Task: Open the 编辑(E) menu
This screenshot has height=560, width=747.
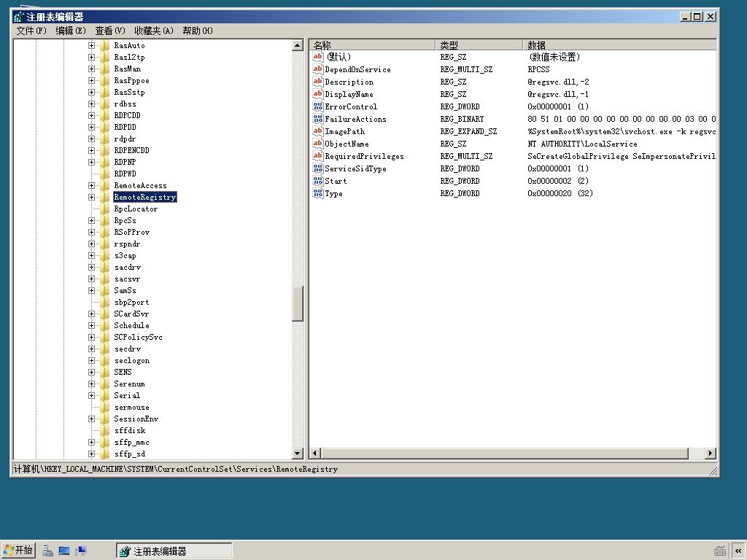Action: tap(71, 31)
